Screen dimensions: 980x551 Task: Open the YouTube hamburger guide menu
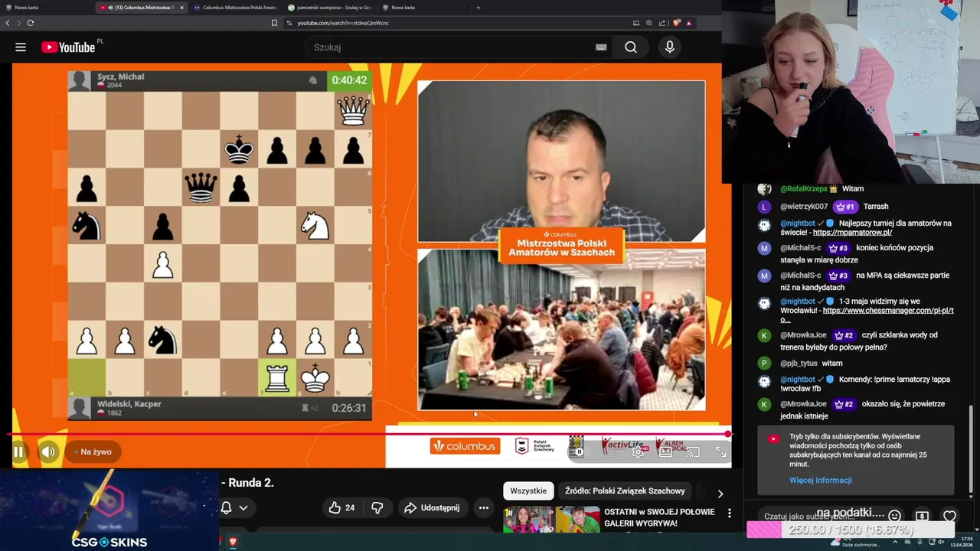click(x=21, y=47)
